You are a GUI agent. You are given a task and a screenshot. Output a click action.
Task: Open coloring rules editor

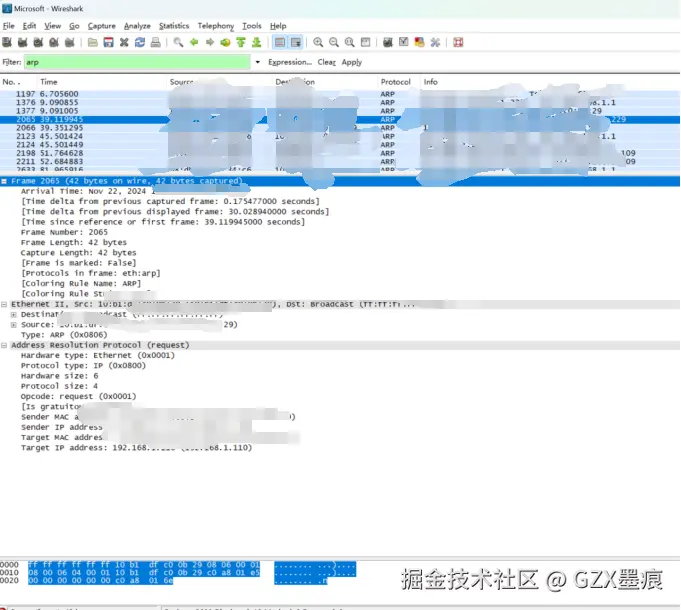tap(420, 42)
